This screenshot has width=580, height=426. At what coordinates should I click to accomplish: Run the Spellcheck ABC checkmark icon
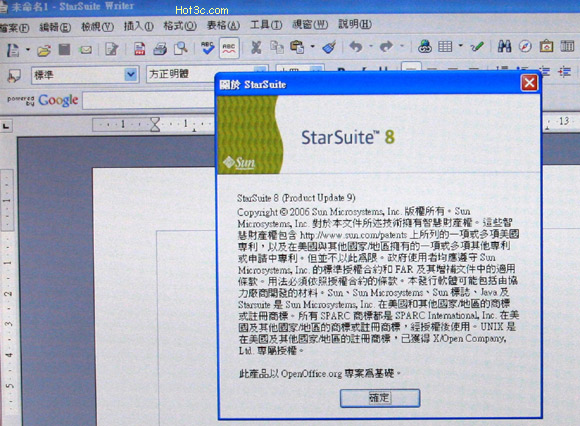[x=208, y=48]
